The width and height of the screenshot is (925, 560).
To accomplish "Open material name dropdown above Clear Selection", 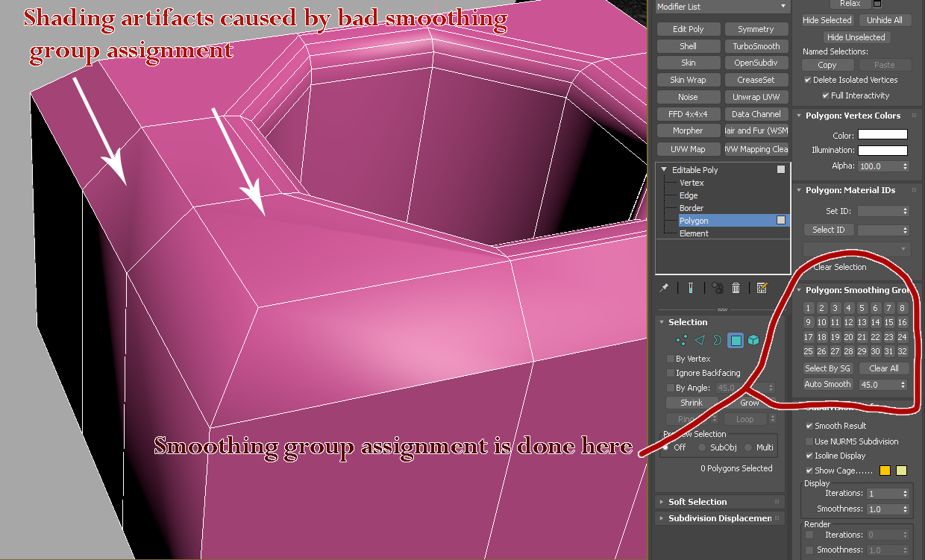I will coord(857,249).
